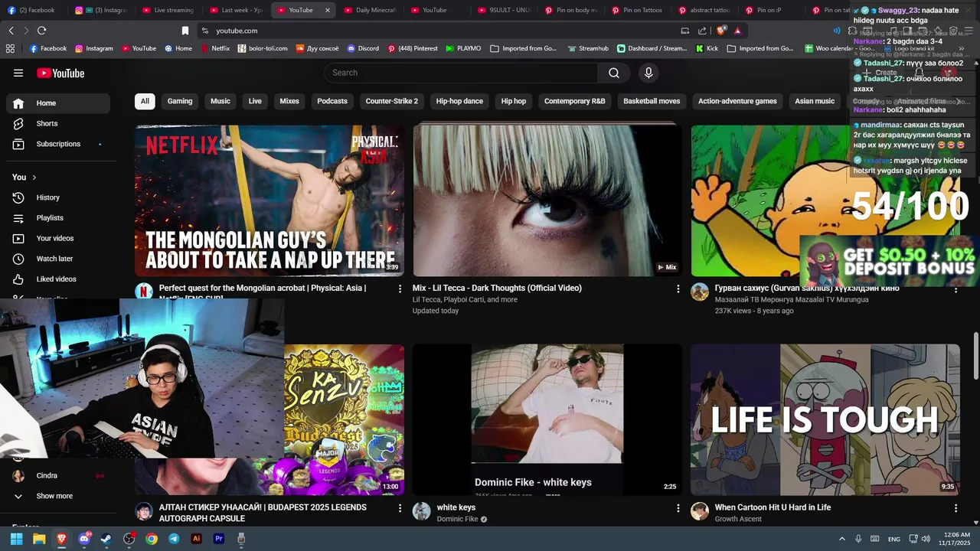Open options for Budapest 2025 capsule video
Screen dimensions: 980x551
[400, 508]
